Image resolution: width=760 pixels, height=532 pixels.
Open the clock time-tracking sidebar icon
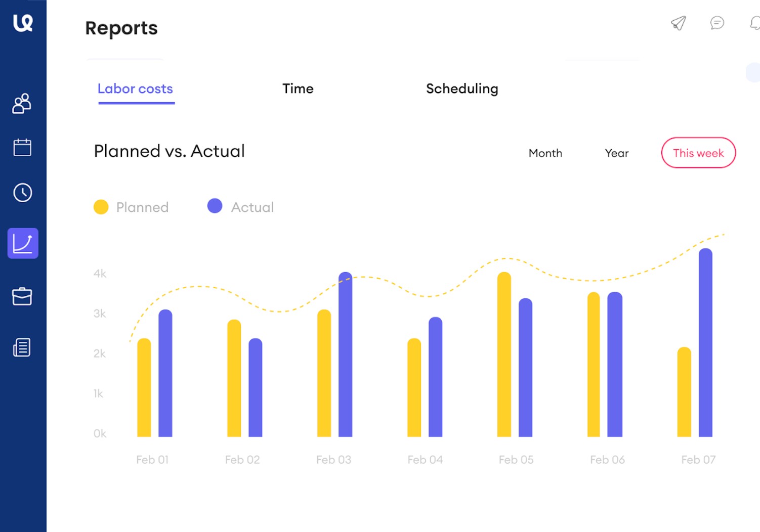click(23, 193)
